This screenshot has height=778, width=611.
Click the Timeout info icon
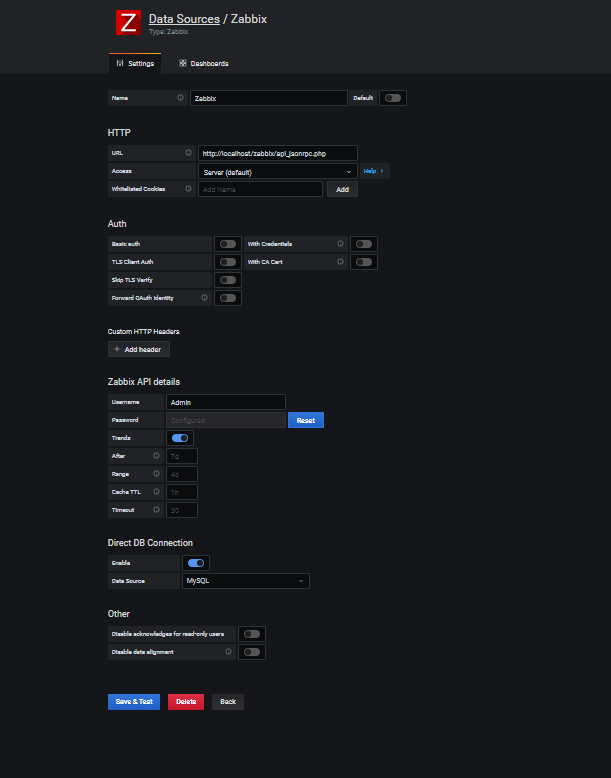pos(156,510)
